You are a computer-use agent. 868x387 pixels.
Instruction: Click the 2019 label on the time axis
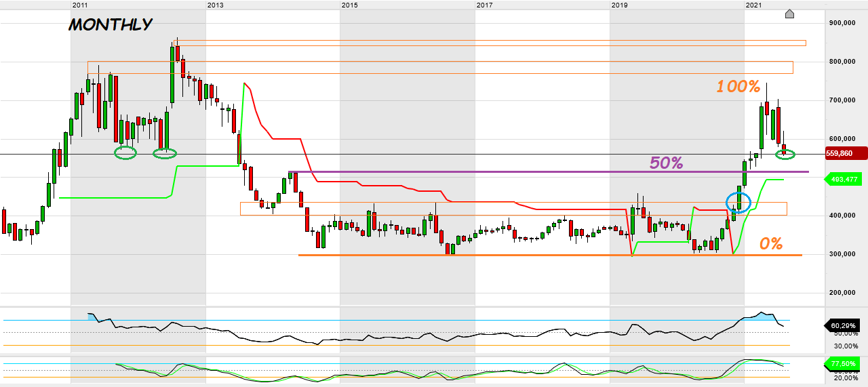tap(619, 5)
